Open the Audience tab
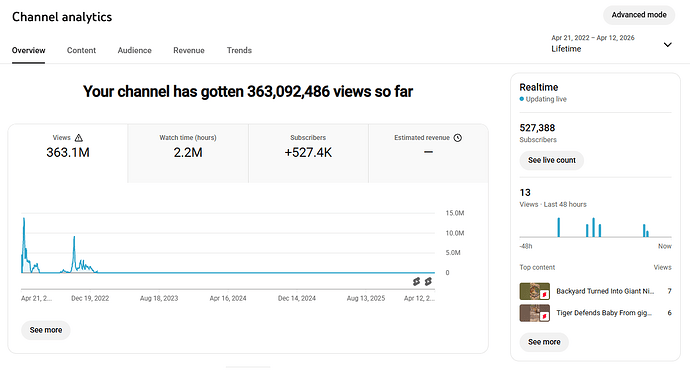 point(135,50)
